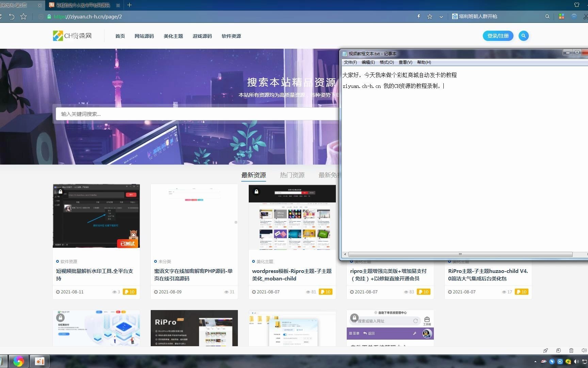Click the Notepad document icon in its title bar
The image size is (588, 368).
pos(344,53)
